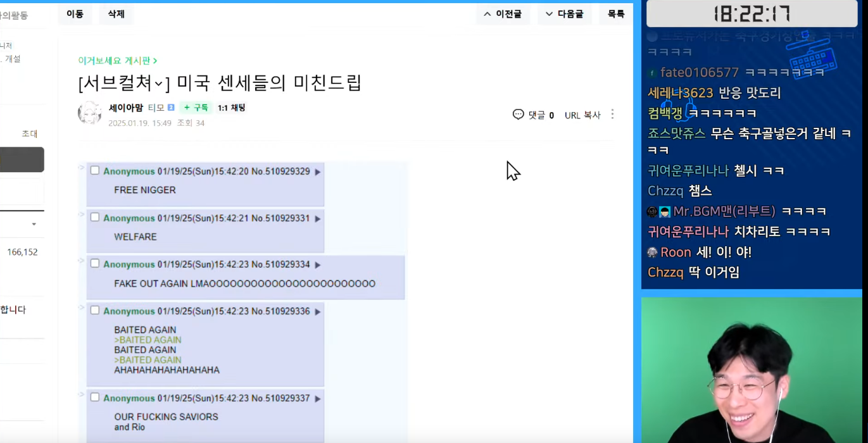
Task: Click the author's profile avatar image
Action: tap(90, 113)
